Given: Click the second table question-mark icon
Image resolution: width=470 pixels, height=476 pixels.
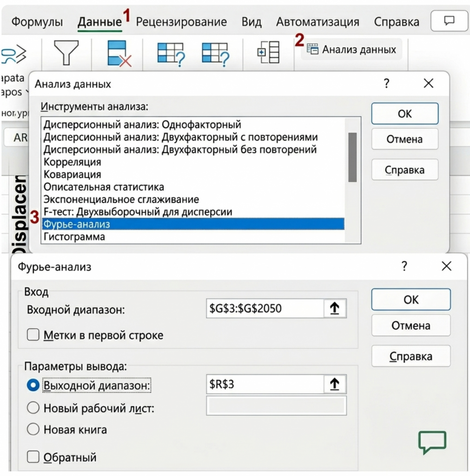Looking at the screenshot, I should pos(216,54).
